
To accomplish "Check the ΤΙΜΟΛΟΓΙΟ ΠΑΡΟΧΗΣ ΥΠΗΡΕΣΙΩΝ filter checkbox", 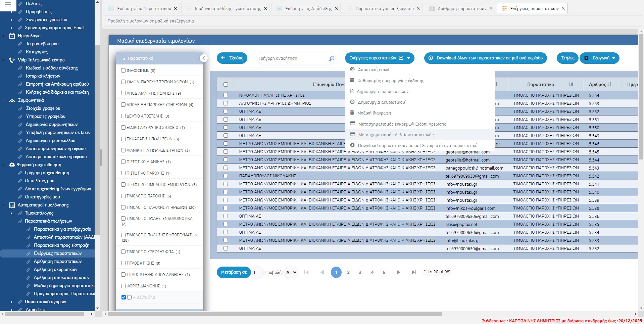I will pos(123,207).
